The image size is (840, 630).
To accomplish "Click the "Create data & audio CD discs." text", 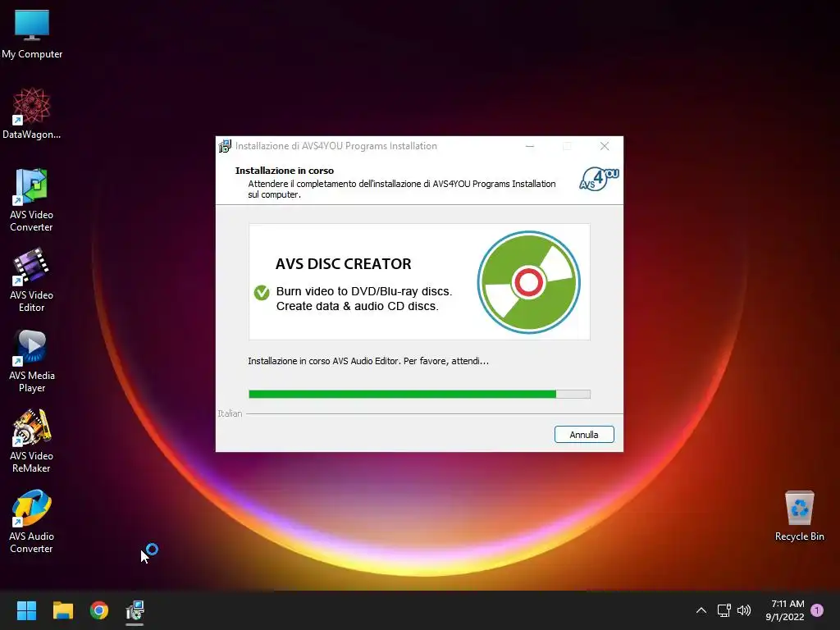I will coord(358,307).
